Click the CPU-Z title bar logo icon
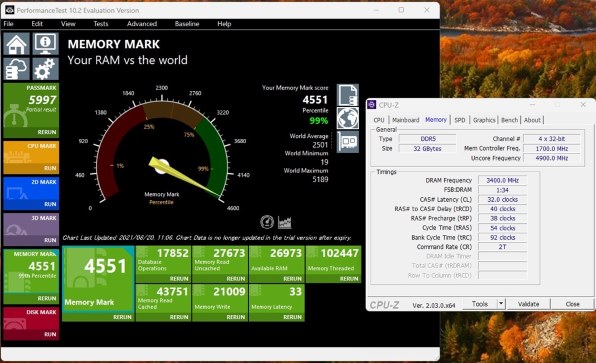The width and height of the screenshot is (596, 363). (x=371, y=105)
